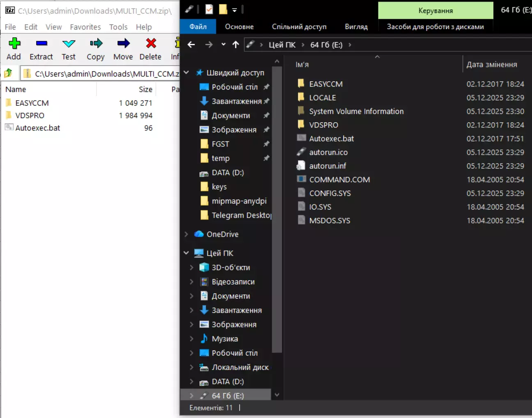This screenshot has width=532, height=418.
Task: Click Explorer's back navigation arrow
Action: pos(191,45)
